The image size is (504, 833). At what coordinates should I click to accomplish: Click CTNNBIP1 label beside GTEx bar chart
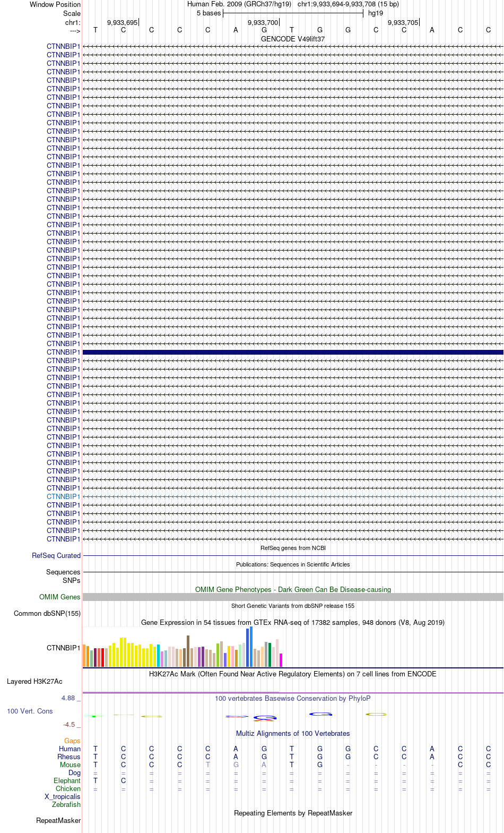[64, 648]
